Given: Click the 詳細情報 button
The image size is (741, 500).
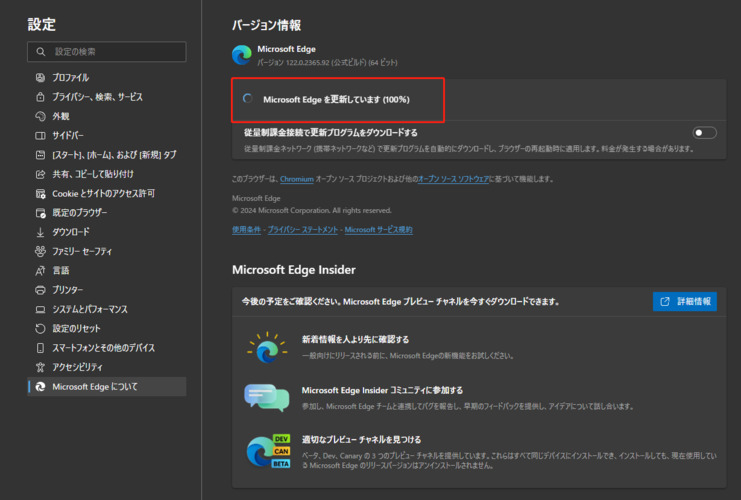Looking at the screenshot, I should click(685, 302).
